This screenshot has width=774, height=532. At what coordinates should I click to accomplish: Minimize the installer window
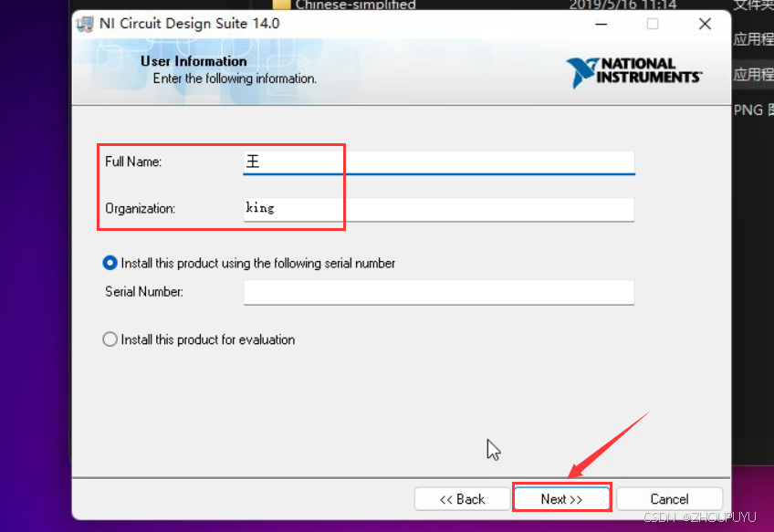coord(601,24)
